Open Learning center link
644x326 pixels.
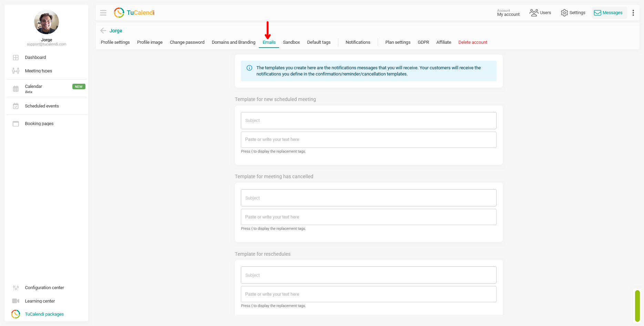click(x=40, y=301)
